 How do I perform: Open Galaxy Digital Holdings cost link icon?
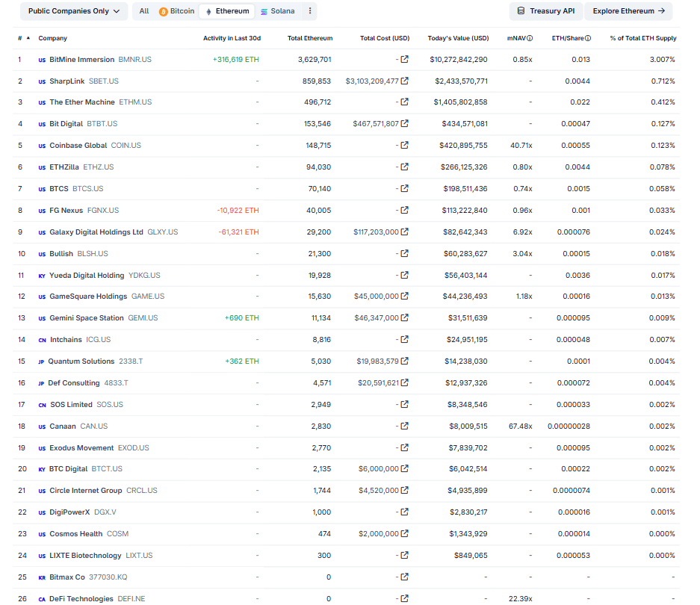(405, 232)
